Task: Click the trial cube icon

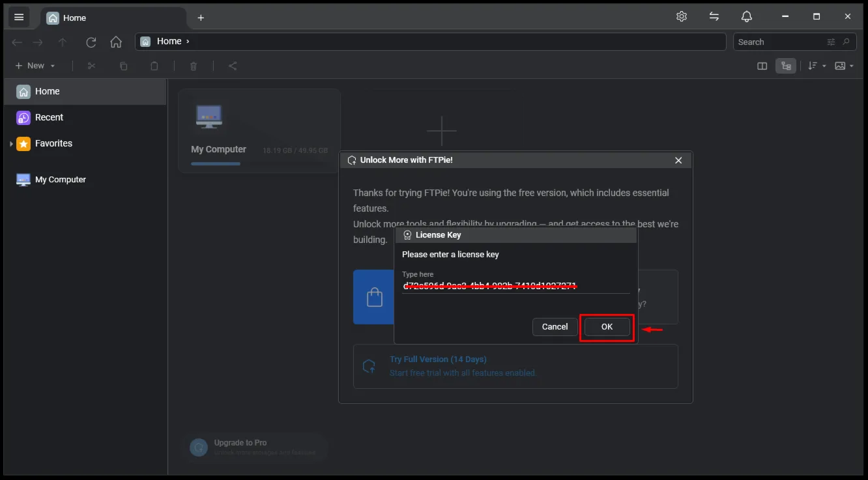Action: click(x=369, y=367)
